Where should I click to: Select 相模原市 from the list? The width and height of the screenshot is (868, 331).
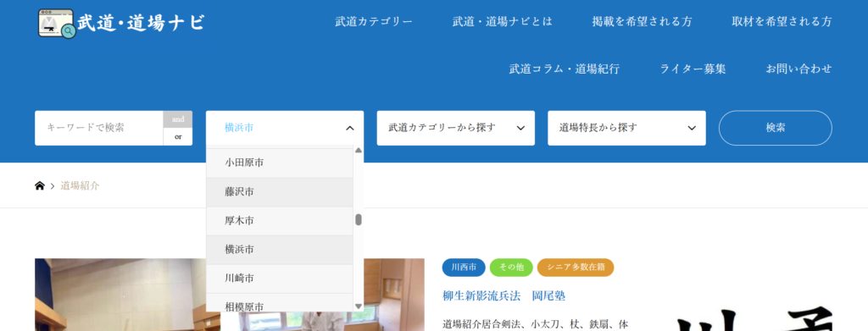[x=280, y=303]
